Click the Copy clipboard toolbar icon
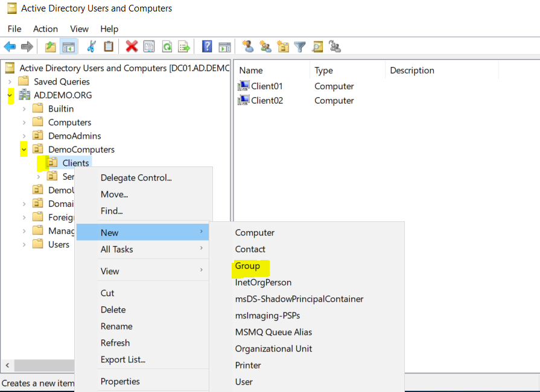Image resolution: width=540 pixels, height=392 pixels. click(109, 46)
